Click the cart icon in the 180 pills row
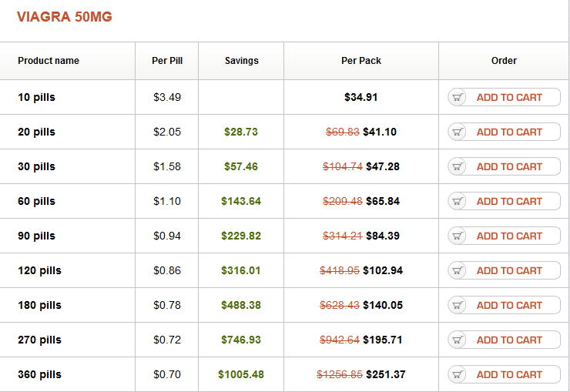 pyautogui.click(x=458, y=305)
